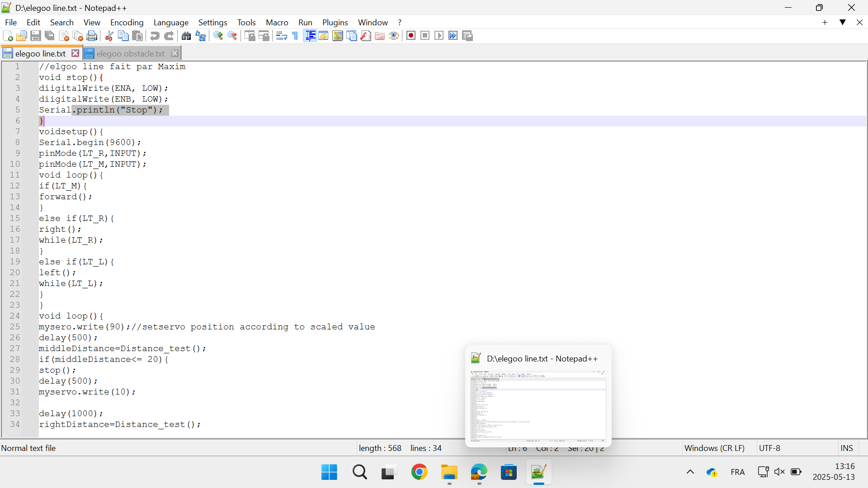Close the elegoo line.txt tab
The width and height of the screenshot is (868, 488).
pyautogui.click(x=75, y=53)
